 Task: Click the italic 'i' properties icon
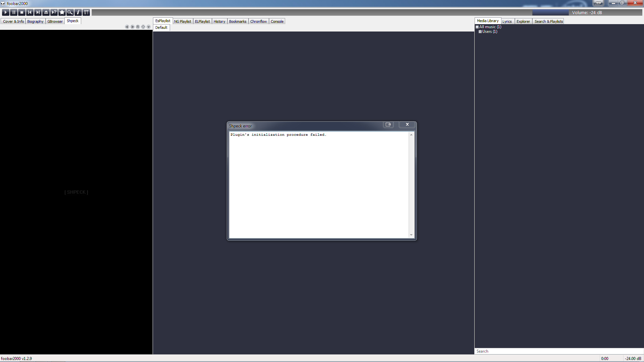(78, 12)
